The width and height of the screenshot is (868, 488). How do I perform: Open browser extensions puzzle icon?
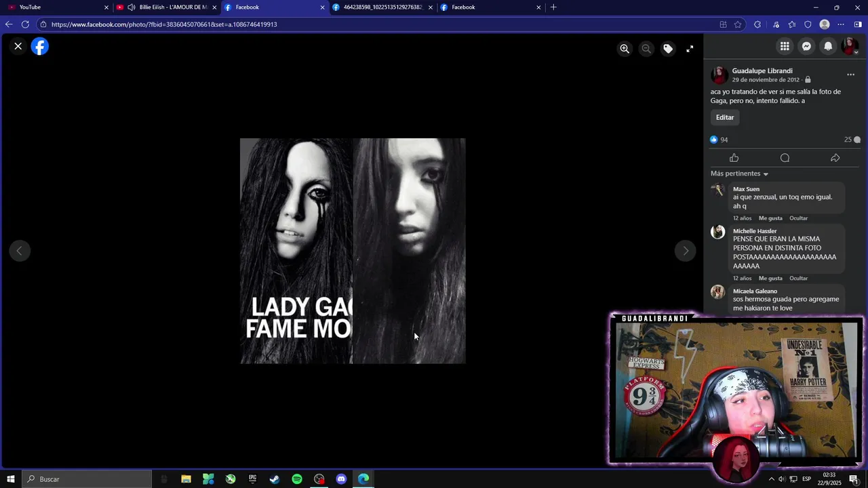[x=757, y=24]
